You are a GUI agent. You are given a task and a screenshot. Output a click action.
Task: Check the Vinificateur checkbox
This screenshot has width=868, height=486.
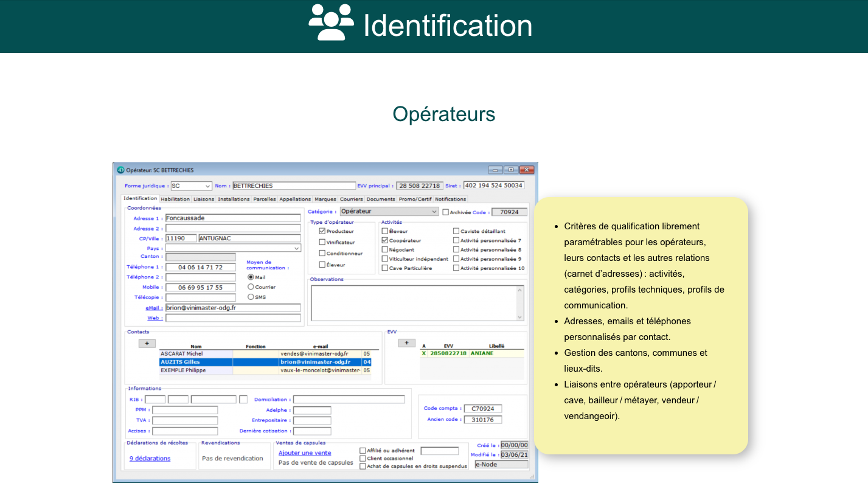[x=322, y=242]
